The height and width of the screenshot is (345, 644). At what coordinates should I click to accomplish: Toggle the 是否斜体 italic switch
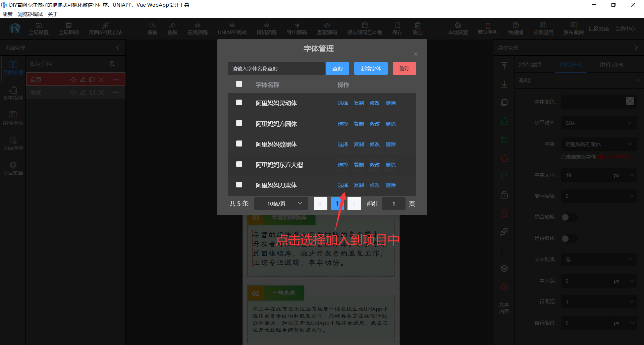pos(569,238)
